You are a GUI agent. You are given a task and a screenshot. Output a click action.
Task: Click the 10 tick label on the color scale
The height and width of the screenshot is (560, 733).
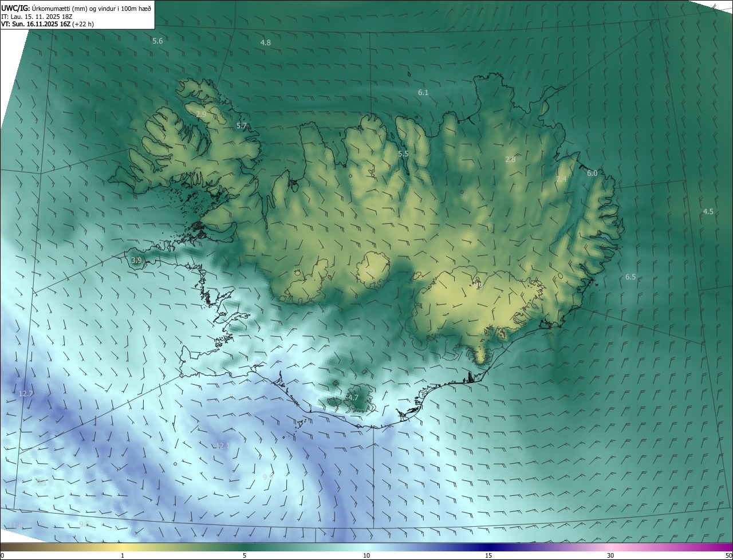point(366,555)
